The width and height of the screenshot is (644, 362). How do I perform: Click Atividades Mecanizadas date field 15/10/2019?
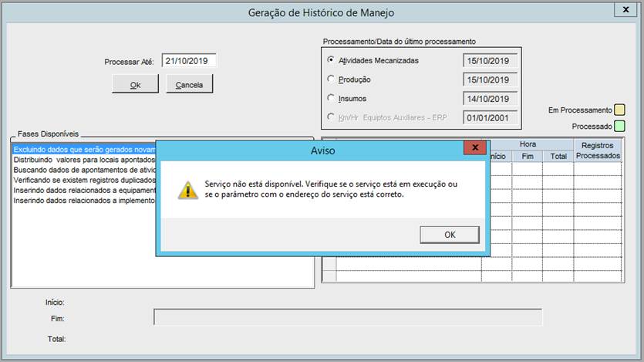coord(490,61)
